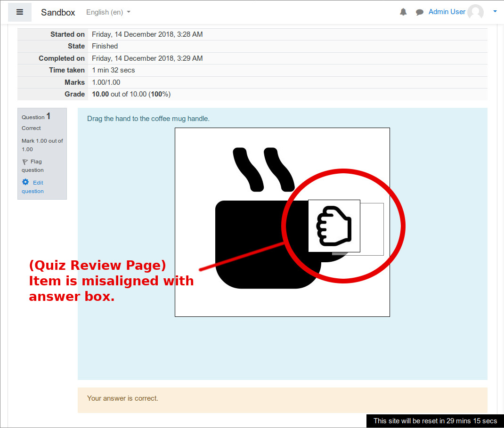
Task: Click the "1.00/1.00" marks value
Action: (106, 82)
